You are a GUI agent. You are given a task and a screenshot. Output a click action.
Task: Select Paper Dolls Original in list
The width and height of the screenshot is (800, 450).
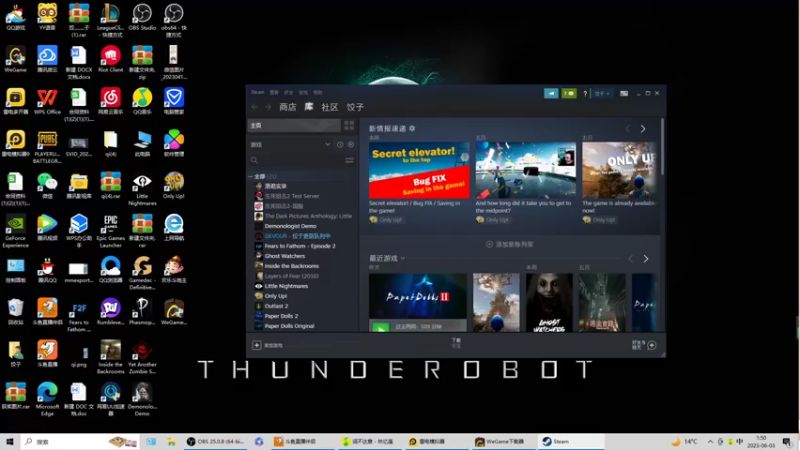click(x=289, y=326)
